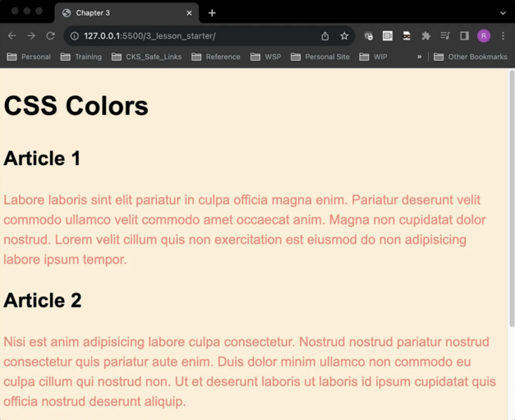The image size is (515, 420).
Task: Open the tab search chevron dropdown
Action: [x=503, y=13]
